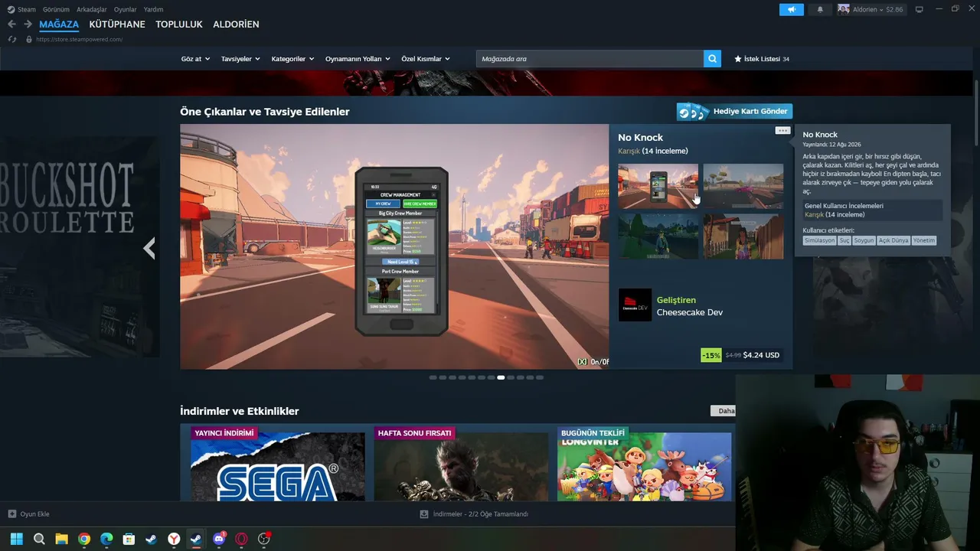This screenshot has height=551, width=980.
Task: Launch Google Chrome from taskbar
Action: pos(84,539)
